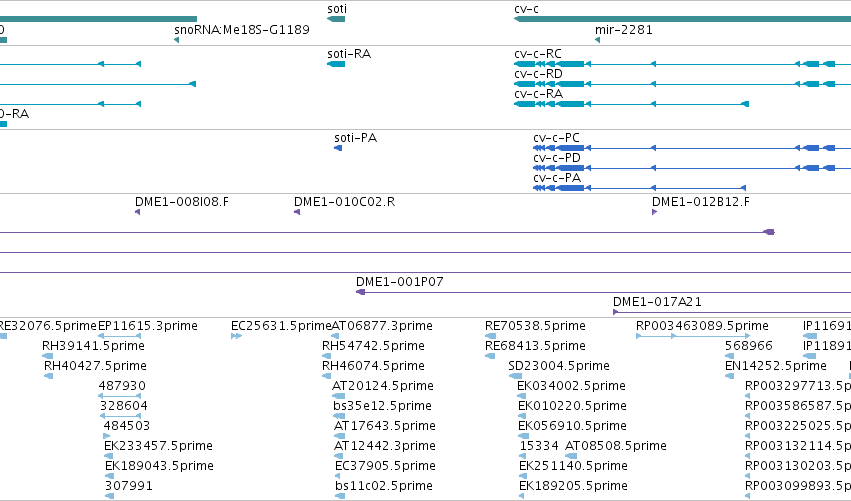Click the soti-PA protein glyph
The height and width of the screenshot is (501, 851).
pos(338,148)
